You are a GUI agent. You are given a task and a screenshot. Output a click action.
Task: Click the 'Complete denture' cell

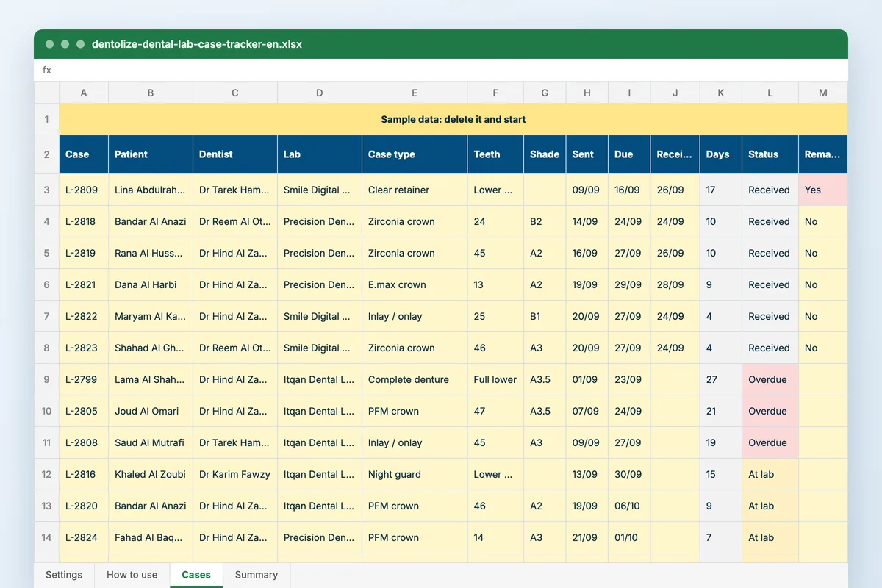coord(415,379)
